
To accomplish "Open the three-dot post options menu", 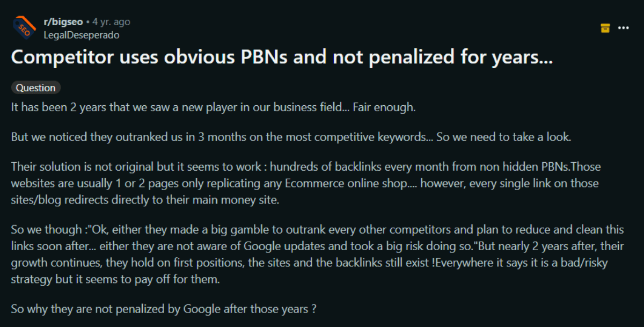I will (x=623, y=28).
